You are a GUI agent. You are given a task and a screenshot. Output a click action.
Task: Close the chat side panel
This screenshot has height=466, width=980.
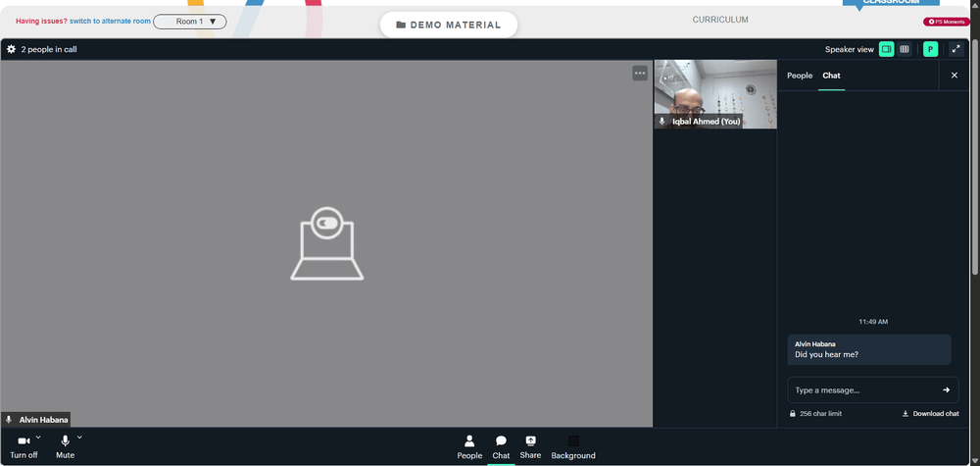click(955, 76)
